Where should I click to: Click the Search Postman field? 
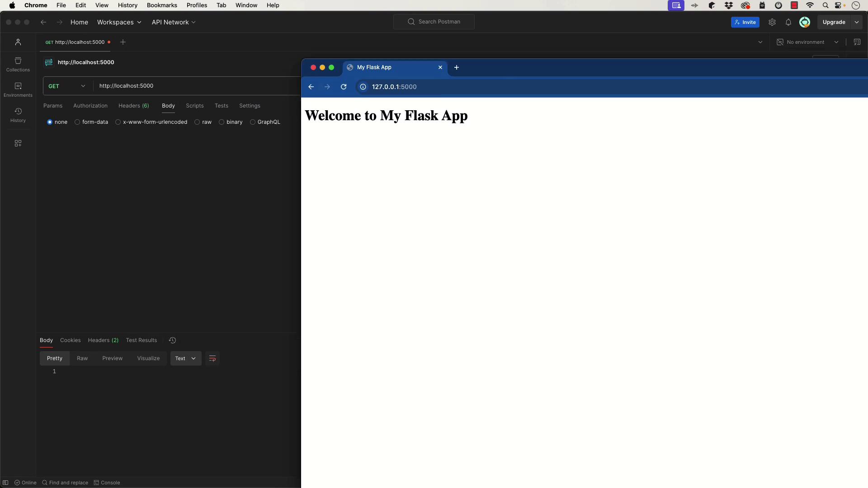434,22
